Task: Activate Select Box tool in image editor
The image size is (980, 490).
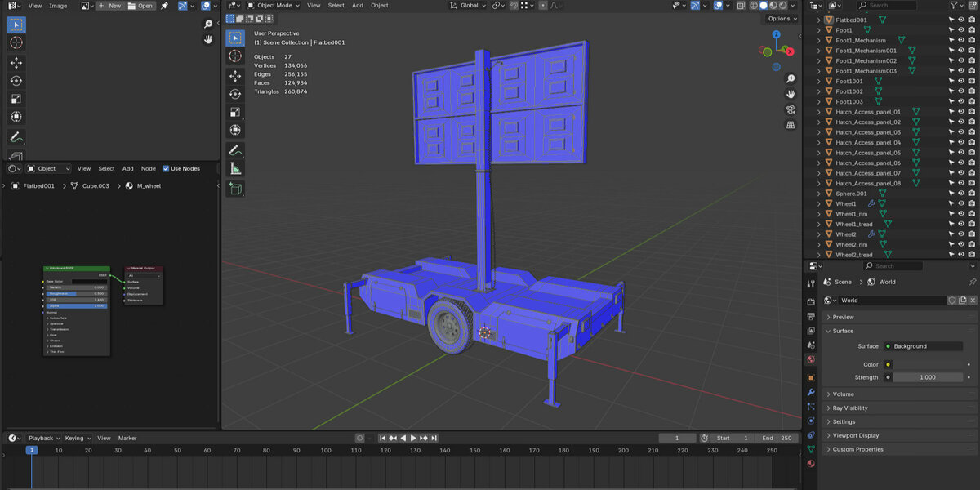Action: (x=16, y=24)
